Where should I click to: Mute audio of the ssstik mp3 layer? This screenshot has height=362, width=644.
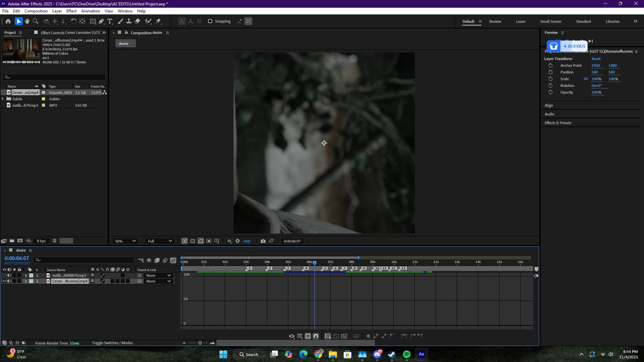[x=9, y=275]
